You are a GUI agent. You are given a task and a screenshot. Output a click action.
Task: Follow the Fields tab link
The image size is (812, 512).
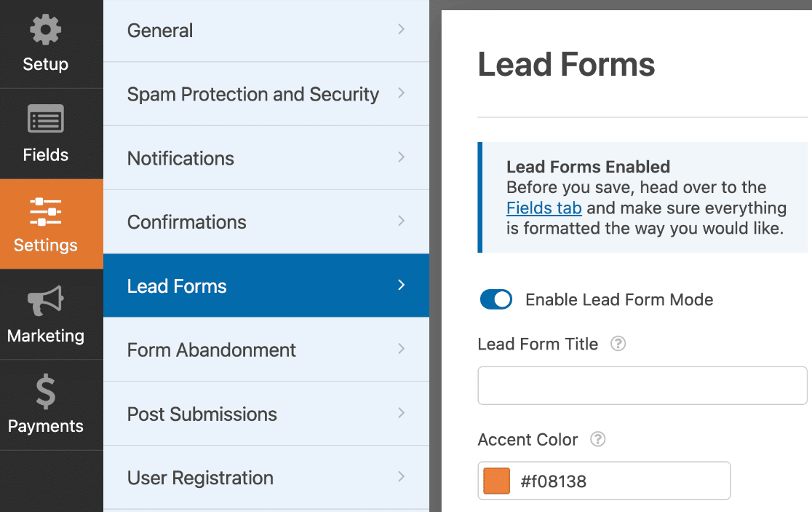pyautogui.click(x=544, y=208)
